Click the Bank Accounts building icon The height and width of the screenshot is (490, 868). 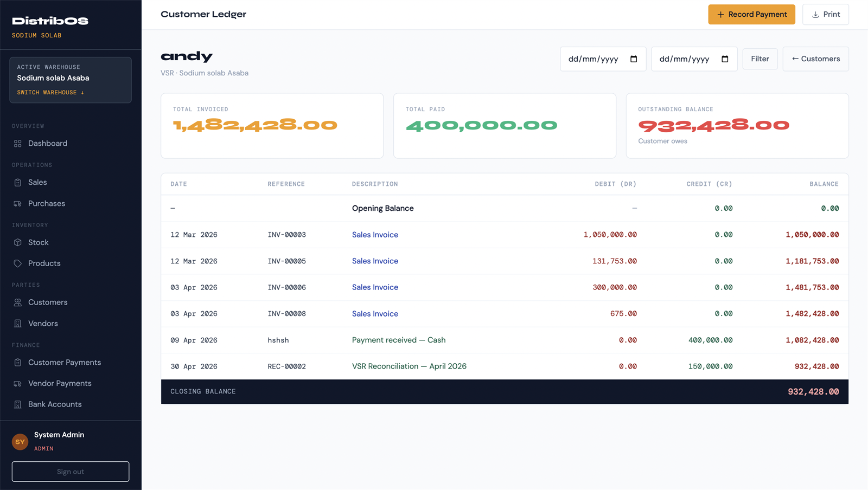pyautogui.click(x=18, y=404)
